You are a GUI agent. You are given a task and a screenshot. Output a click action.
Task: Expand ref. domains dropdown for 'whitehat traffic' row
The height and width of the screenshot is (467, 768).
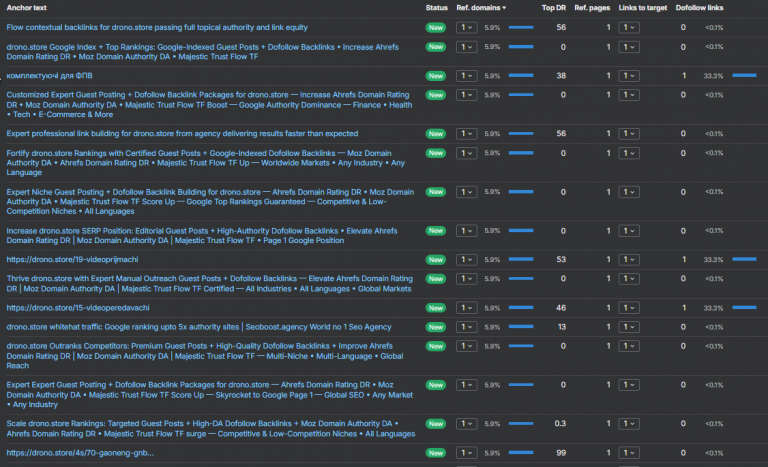pos(466,327)
